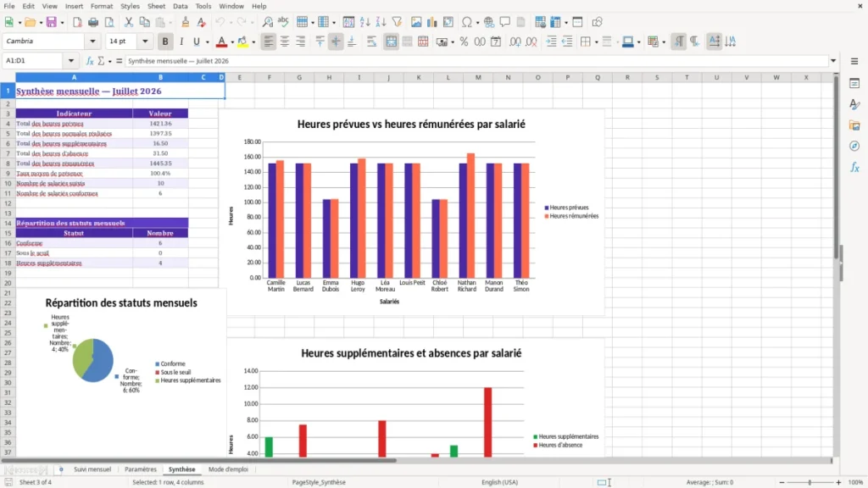Open the Borders dropdown arrow
868x488 pixels.
point(596,42)
